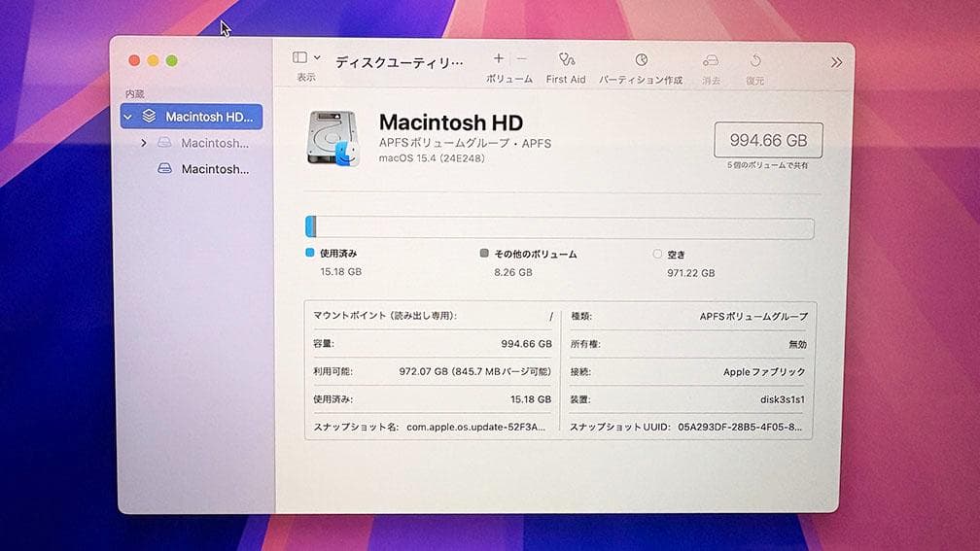Click the com.apple.os.update snapshot name
This screenshot has height=551, width=980.
tap(475, 427)
